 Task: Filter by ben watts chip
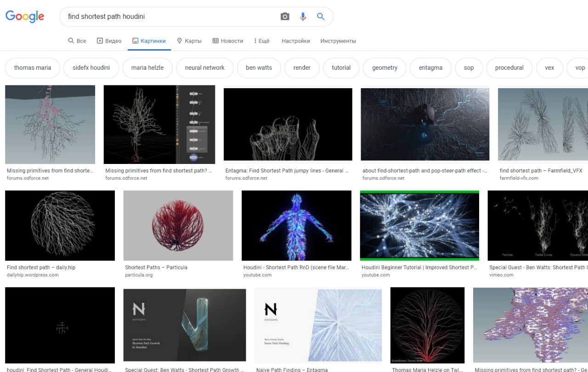(x=259, y=68)
